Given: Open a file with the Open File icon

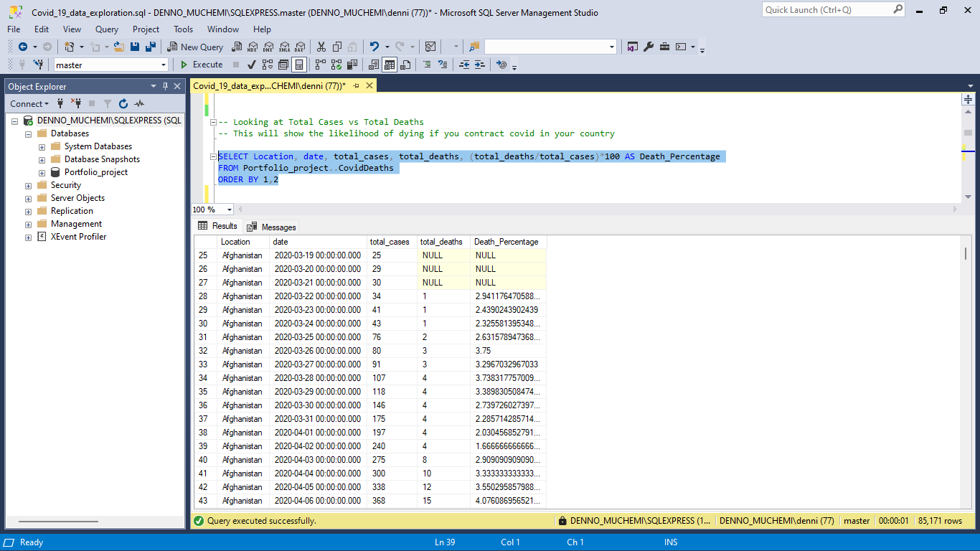Looking at the screenshot, I should pos(119,47).
